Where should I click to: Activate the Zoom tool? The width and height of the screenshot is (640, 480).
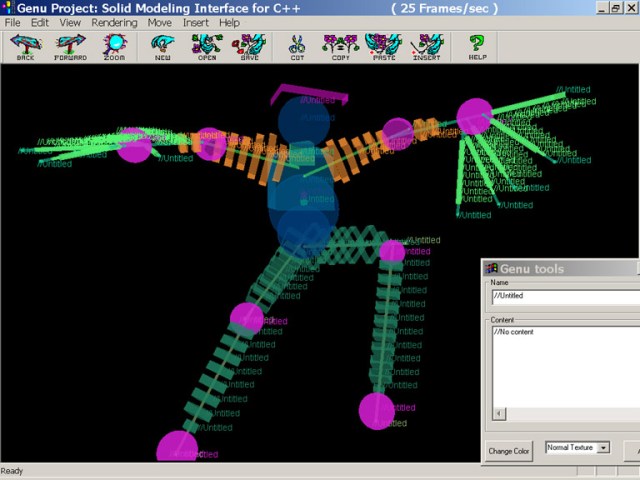click(x=115, y=47)
